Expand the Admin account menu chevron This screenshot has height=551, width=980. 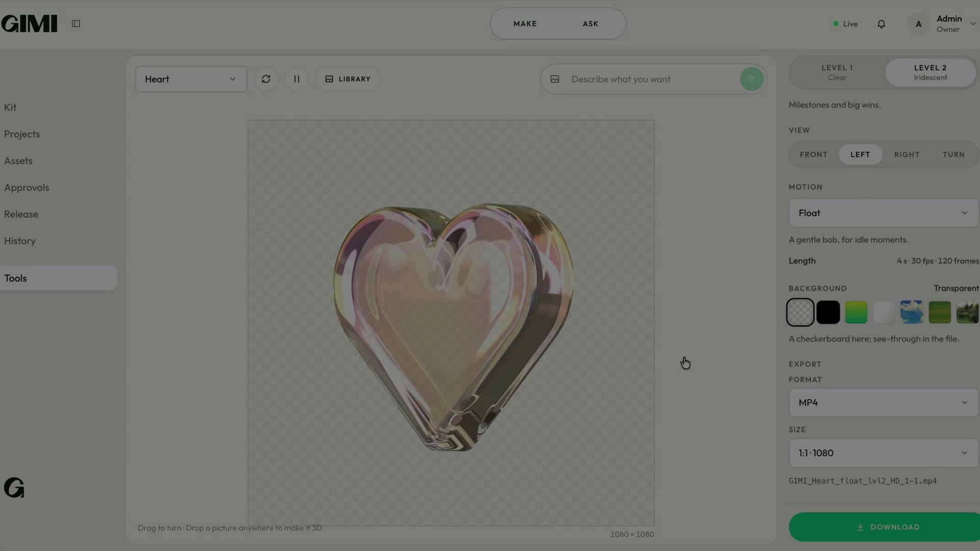point(973,23)
